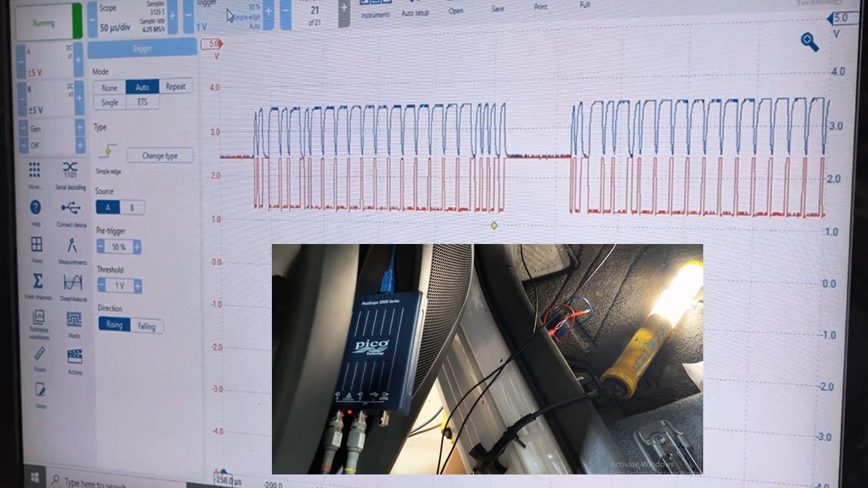868x488 pixels.
Task: Click the Simple edge trigger type icon
Action: tap(107, 151)
